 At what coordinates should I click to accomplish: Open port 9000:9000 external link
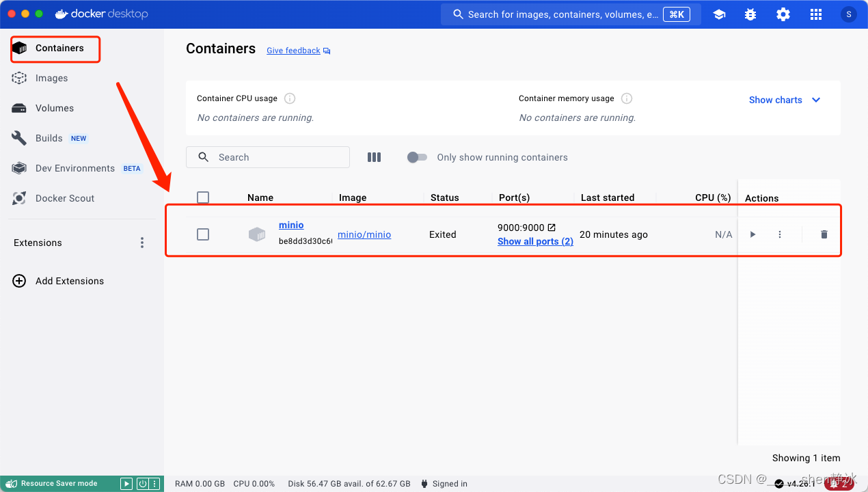pyautogui.click(x=552, y=228)
